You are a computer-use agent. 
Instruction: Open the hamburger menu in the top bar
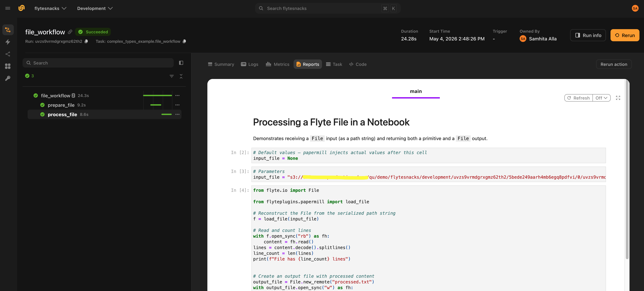pyautogui.click(x=8, y=8)
